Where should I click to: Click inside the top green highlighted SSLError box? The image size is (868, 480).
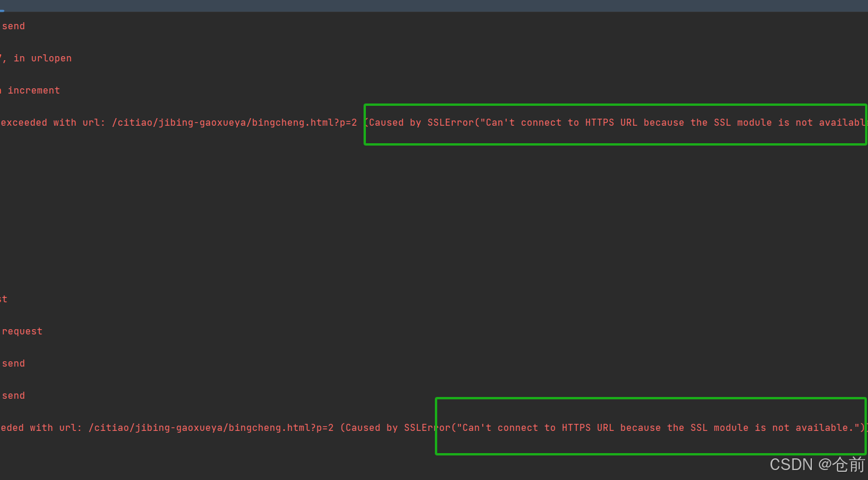(614, 123)
